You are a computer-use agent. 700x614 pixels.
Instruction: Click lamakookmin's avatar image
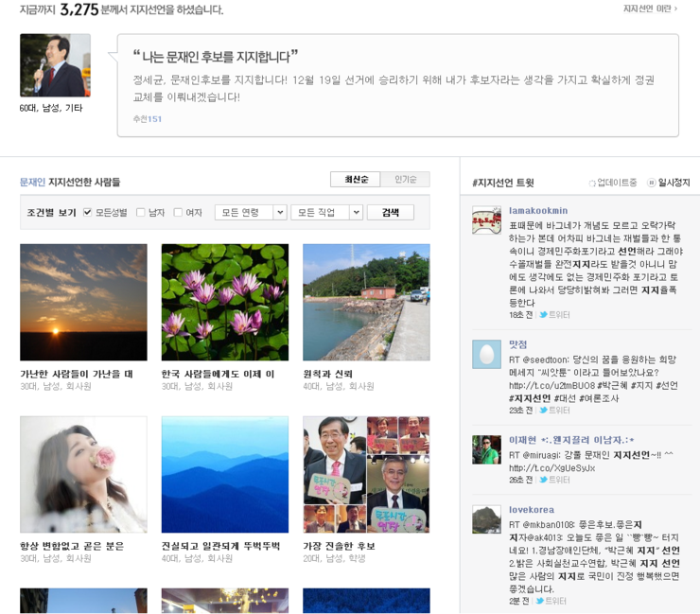point(486,220)
